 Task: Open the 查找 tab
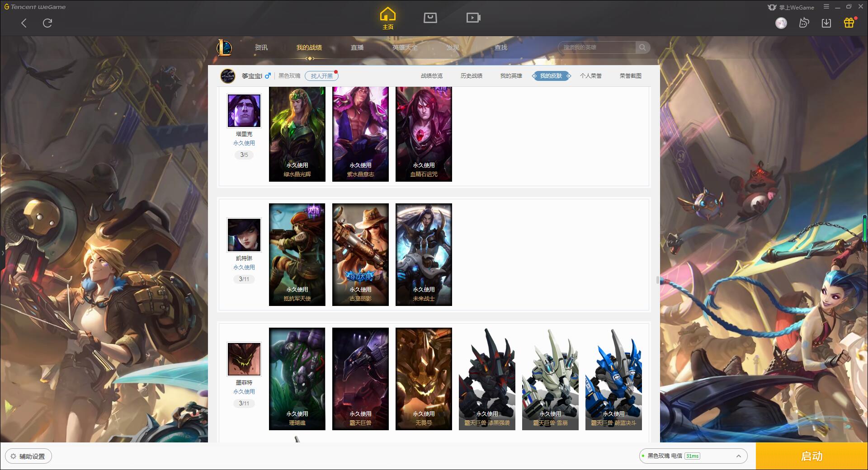[x=501, y=47]
